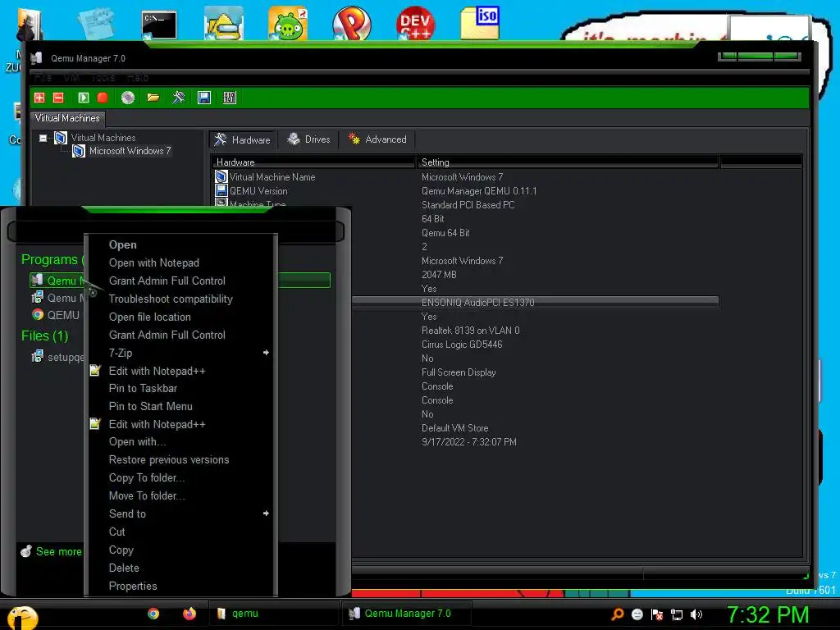Viewport: 840px width, 630px height.
Task: Click the hammer and wrench tools toolbar icon
Action: point(178,98)
